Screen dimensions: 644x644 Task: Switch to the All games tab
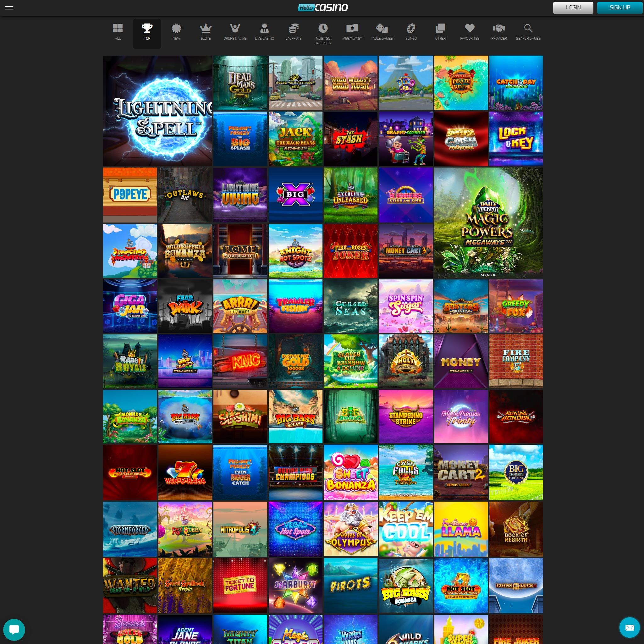coord(118,29)
